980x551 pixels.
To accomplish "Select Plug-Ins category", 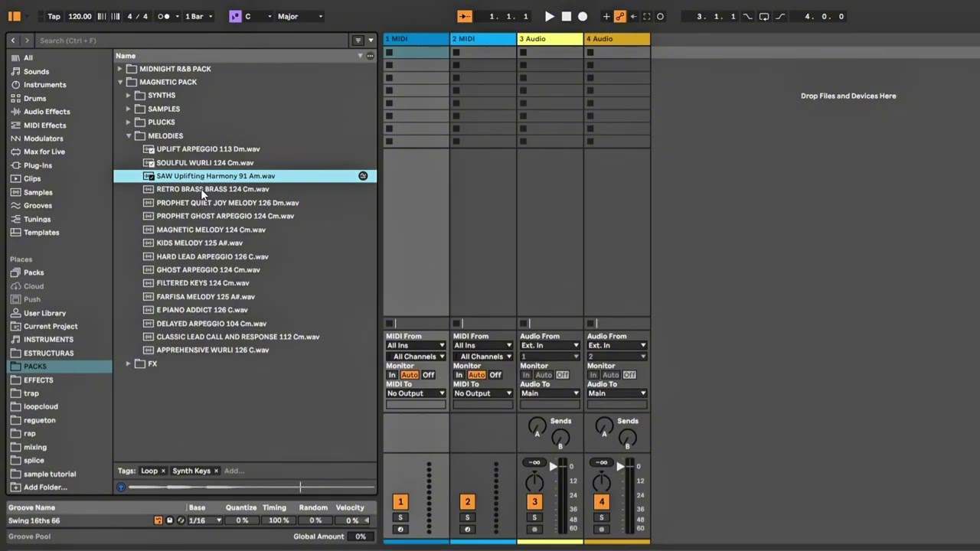I will point(38,165).
